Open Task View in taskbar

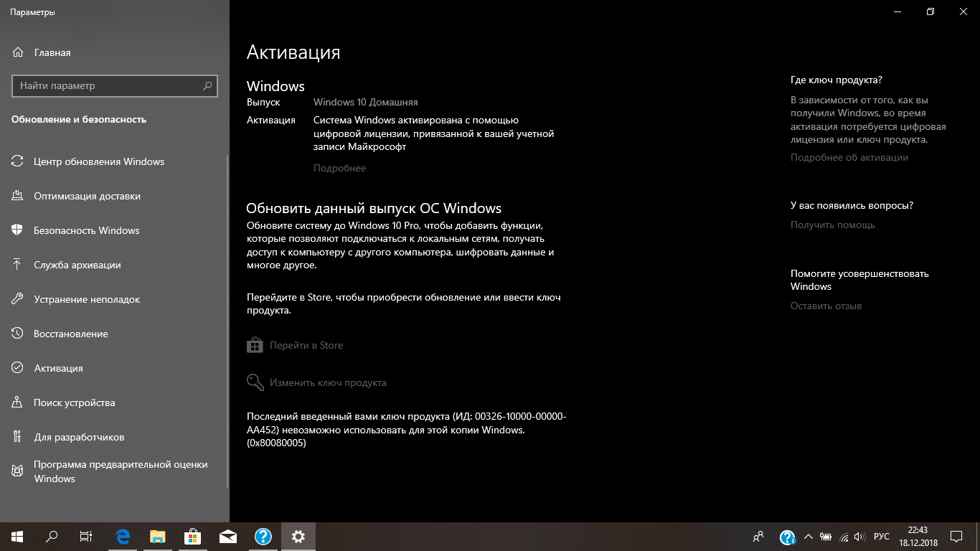[86, 536]
